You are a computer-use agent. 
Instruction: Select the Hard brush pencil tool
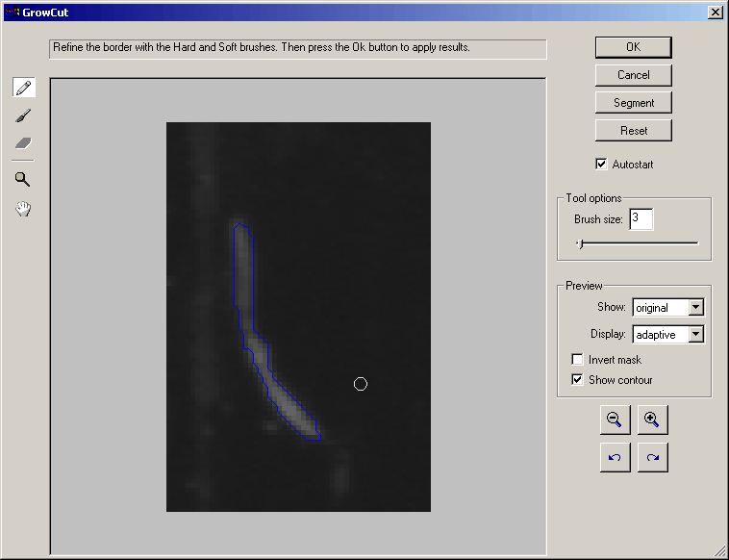24,88
